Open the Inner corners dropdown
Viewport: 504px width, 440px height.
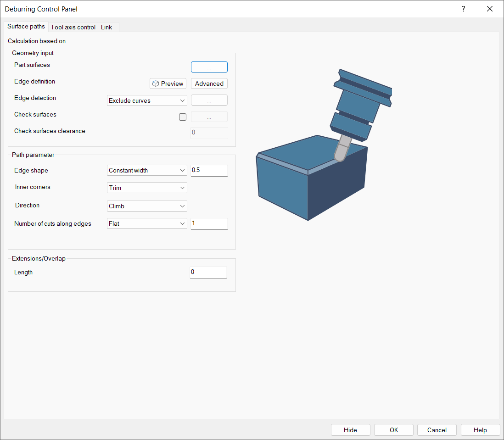[147, 188]
